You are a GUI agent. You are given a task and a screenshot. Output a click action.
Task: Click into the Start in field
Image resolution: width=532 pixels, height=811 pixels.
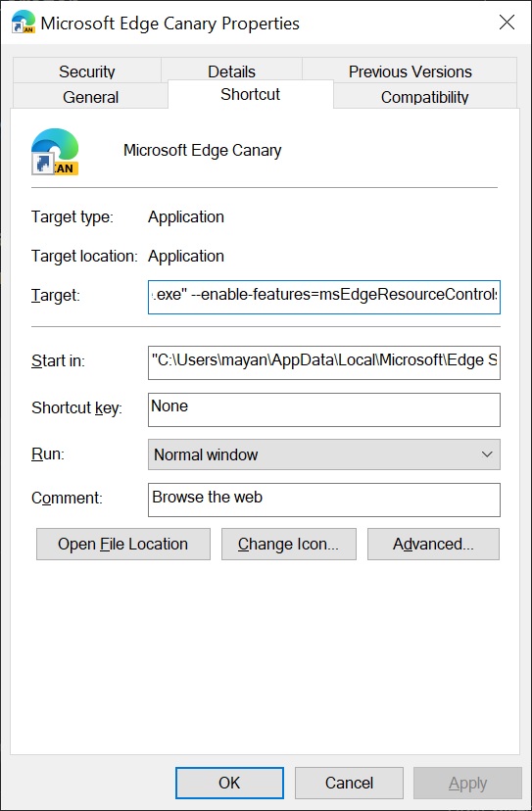tap(324, 362)
